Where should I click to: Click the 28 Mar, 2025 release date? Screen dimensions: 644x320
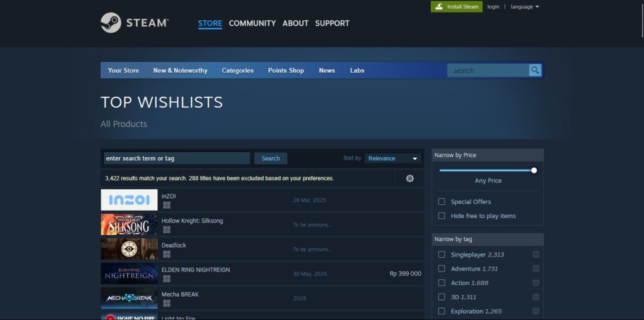tap(309, 201)
